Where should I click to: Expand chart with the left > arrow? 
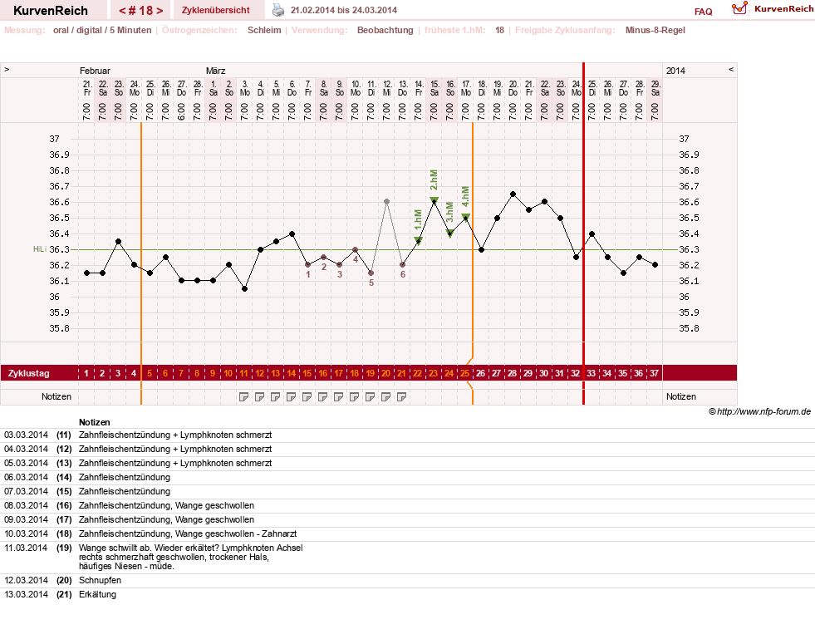point(7,69)
